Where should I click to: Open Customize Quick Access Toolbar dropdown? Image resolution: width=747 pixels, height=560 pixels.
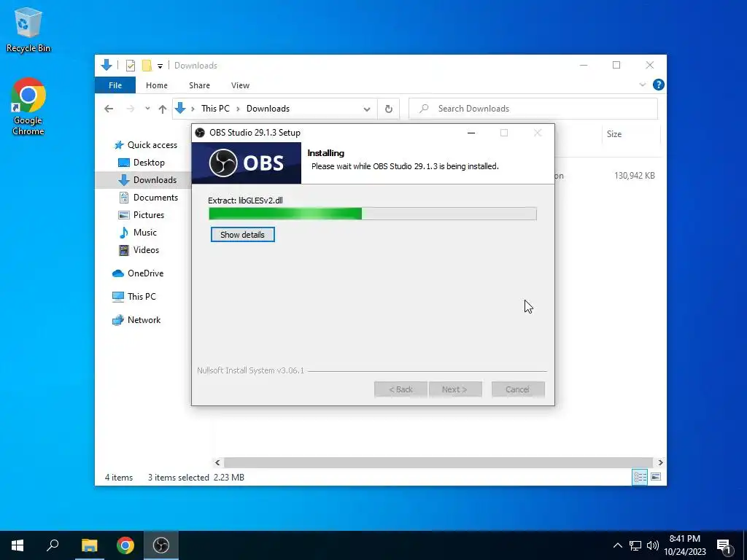tap(160, 66)
